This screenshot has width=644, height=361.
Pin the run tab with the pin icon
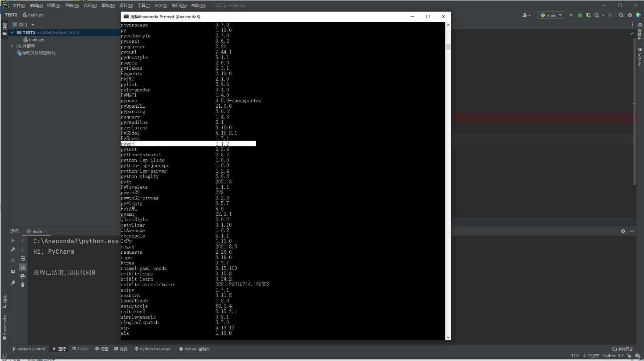point(13,283)
